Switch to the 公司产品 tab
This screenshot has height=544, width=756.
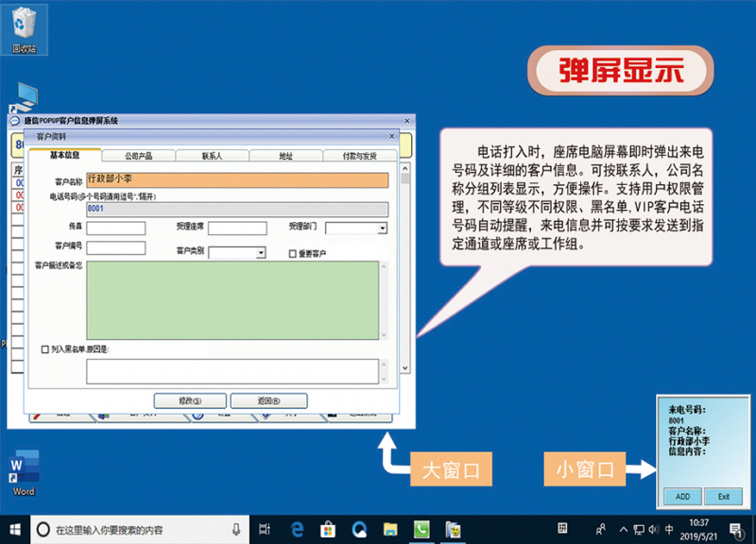coord(137,156)
